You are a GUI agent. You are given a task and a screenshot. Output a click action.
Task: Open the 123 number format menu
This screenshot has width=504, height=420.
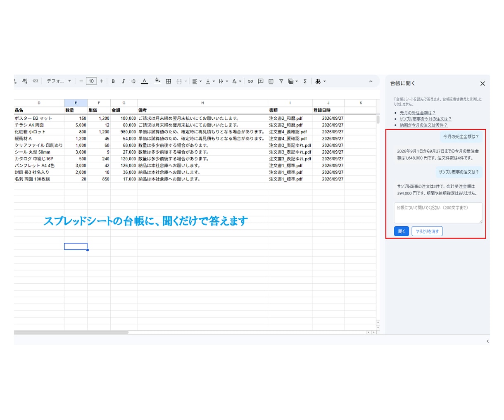coord(35,81)
